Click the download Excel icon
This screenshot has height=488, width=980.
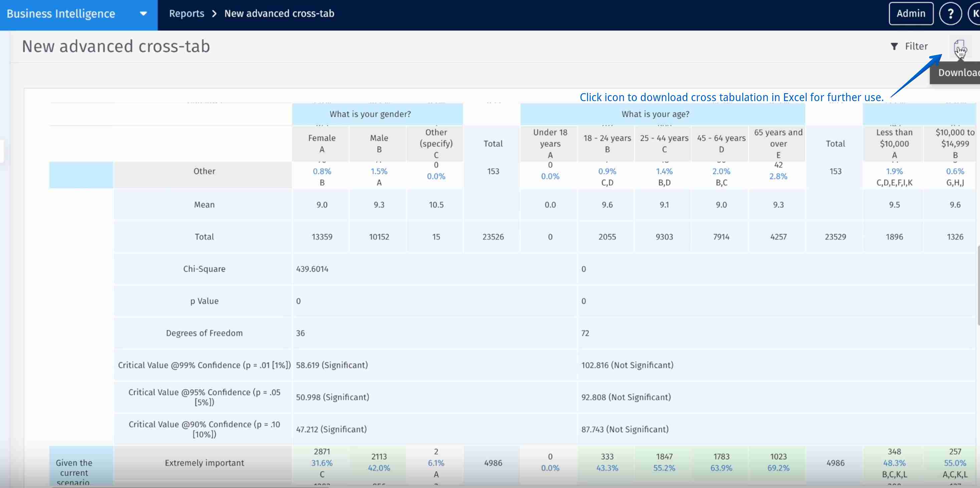(959, 47)
